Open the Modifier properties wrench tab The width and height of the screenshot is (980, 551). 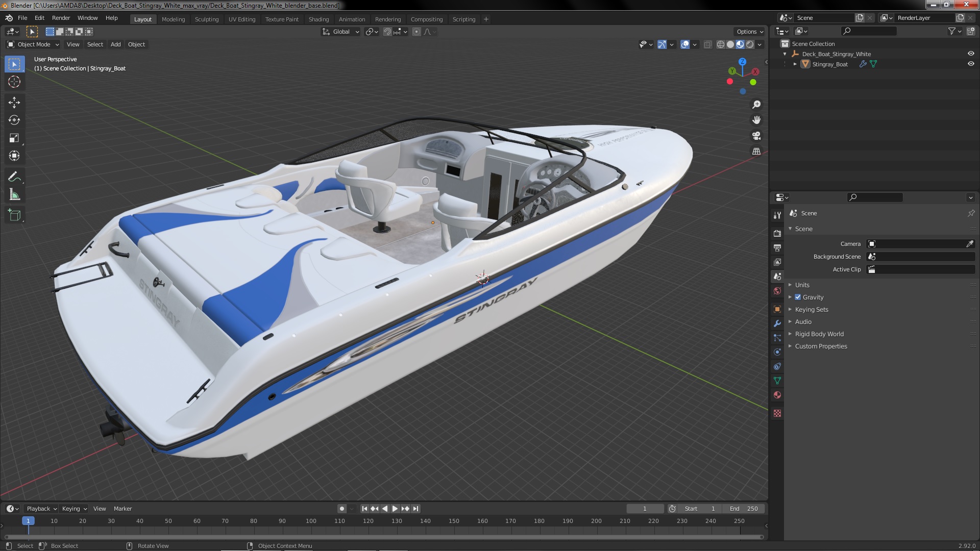777,323
